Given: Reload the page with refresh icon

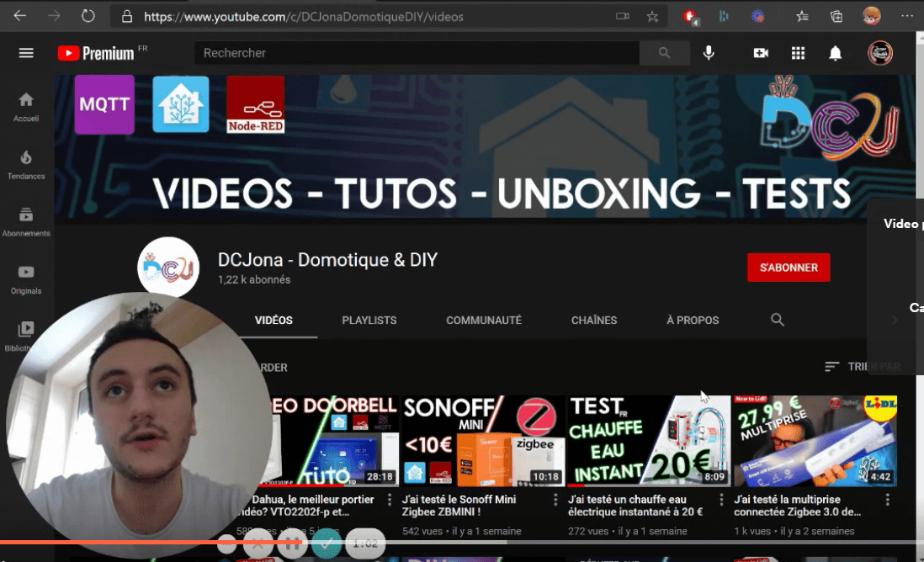Looking at the screenshot, I should (88, 16).
